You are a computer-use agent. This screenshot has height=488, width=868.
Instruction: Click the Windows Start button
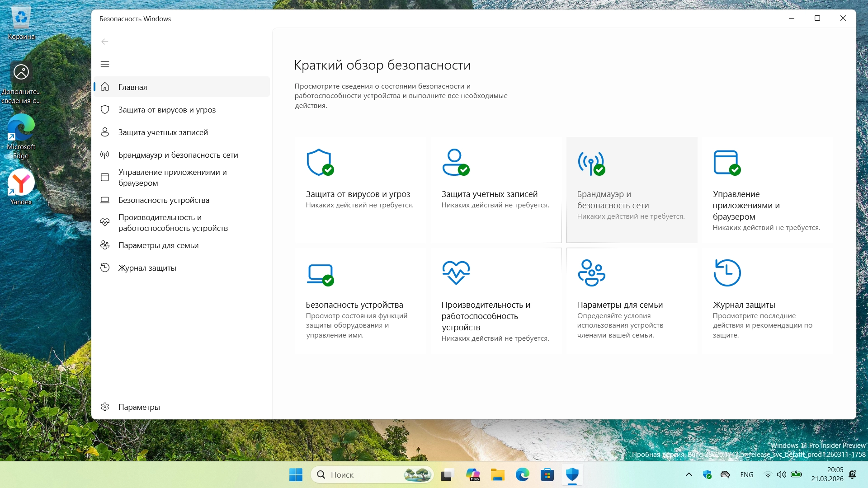pos(296,474)
